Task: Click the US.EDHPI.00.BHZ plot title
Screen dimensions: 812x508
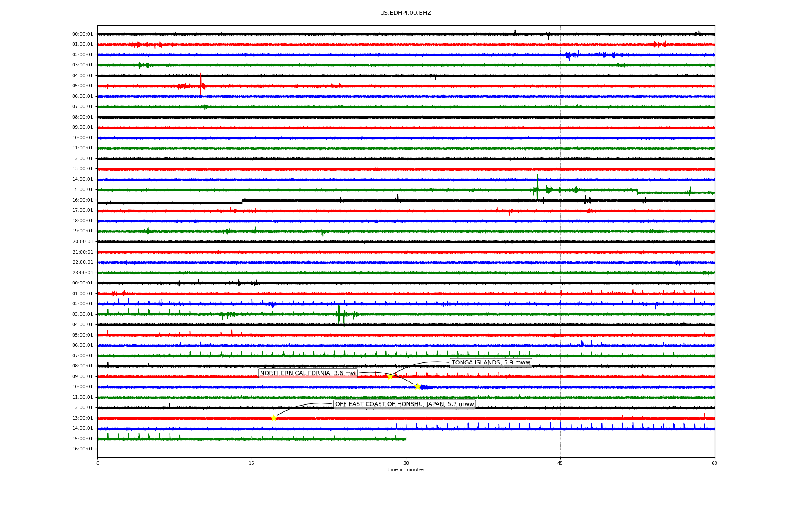Action: [406, 13]
